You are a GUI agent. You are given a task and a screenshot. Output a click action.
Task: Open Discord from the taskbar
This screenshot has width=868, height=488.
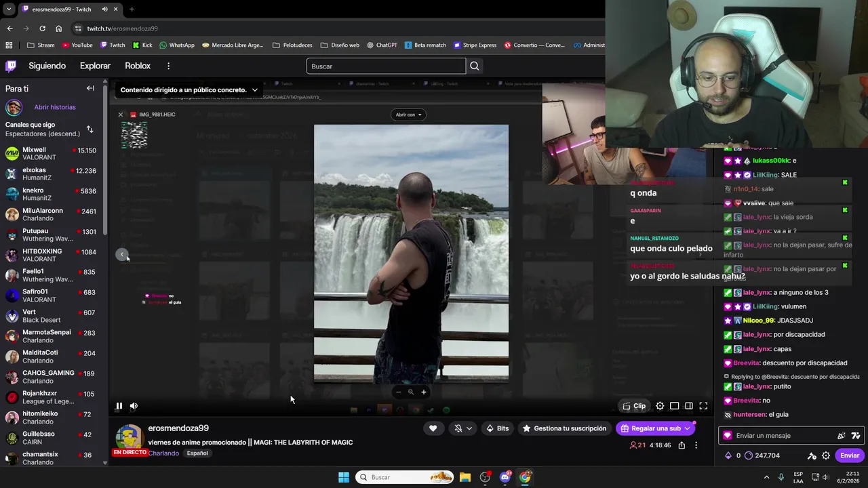click(x=505, y=477)
